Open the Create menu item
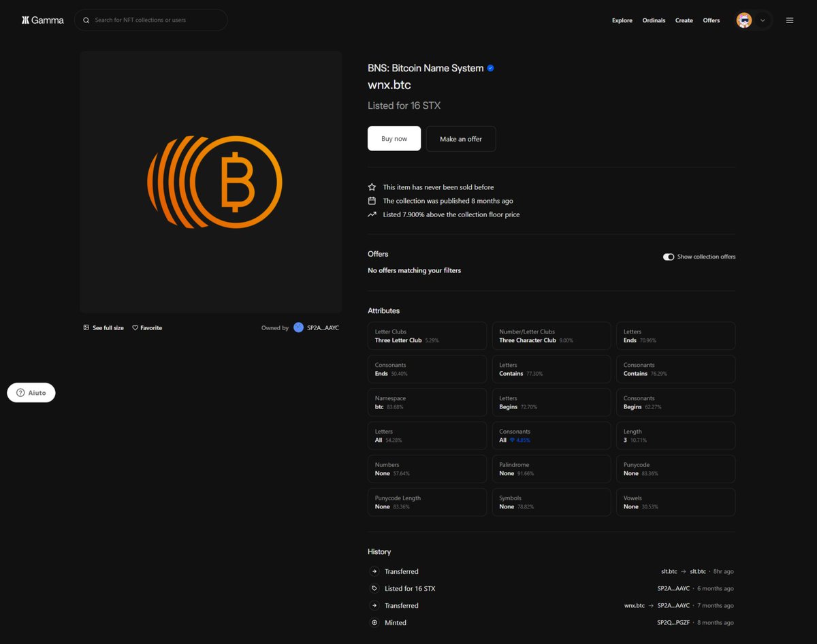The height and width of the screenshot is (644, 817). coord(684,20)
